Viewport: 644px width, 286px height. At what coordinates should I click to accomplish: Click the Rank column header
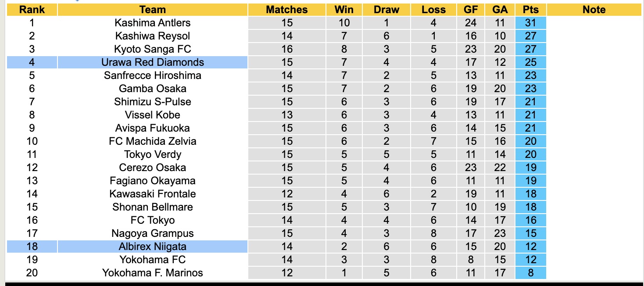pos(32,10)
